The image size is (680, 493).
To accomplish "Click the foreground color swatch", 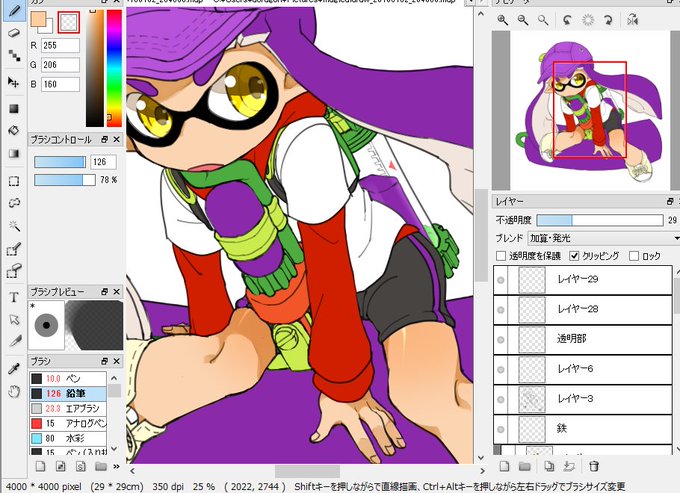I will [x=38, y=19].
